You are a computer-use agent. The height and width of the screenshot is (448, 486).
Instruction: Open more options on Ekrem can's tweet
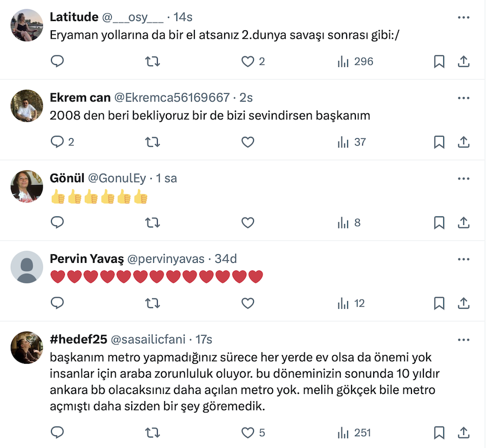point(463,98)
